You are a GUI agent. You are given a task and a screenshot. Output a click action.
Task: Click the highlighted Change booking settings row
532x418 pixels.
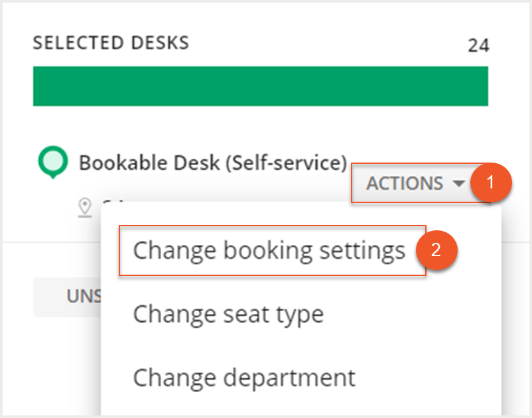pyautogui.click(x=269, y=251)
